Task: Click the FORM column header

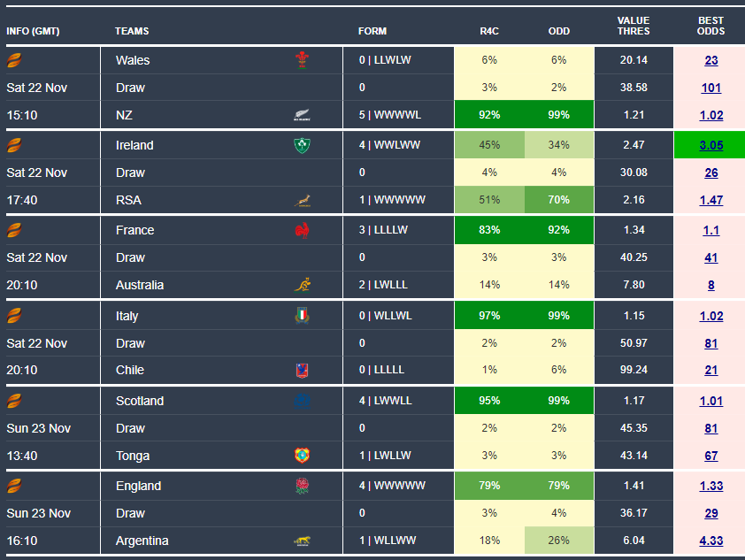Action: [x=372, y=31]
